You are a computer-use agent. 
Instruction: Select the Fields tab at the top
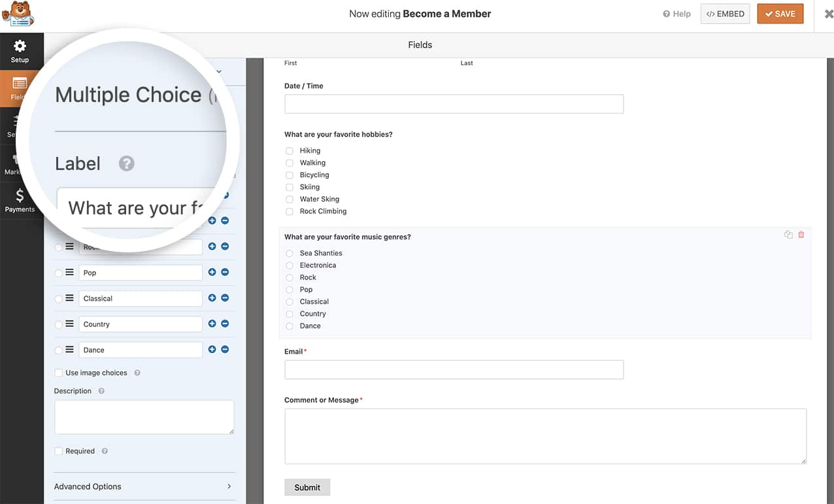coord(420,44)
